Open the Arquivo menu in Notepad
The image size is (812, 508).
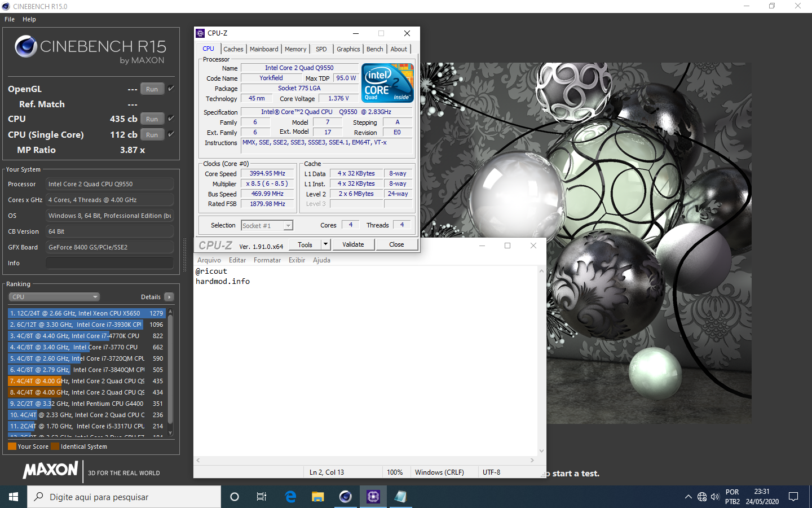209,260
